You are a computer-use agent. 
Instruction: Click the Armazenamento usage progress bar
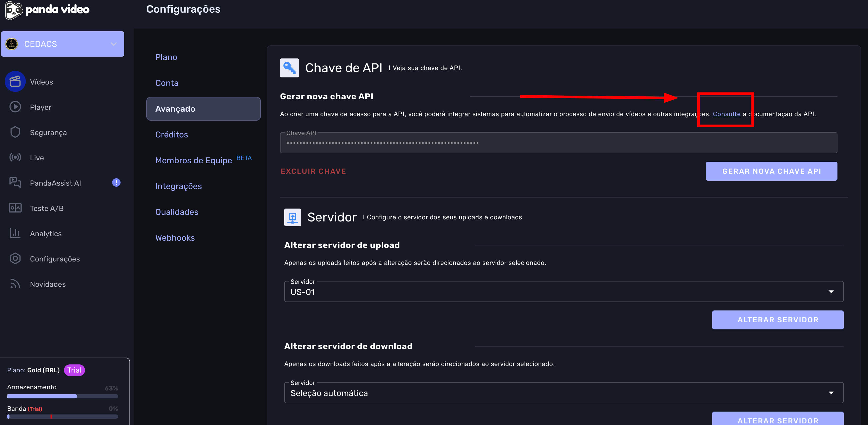pos(63,396)
